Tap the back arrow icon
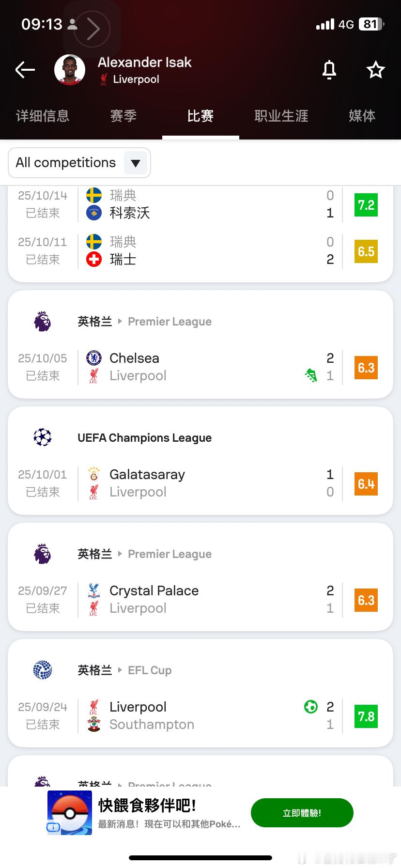Screen dimensions: 401x868 (25, 70)
